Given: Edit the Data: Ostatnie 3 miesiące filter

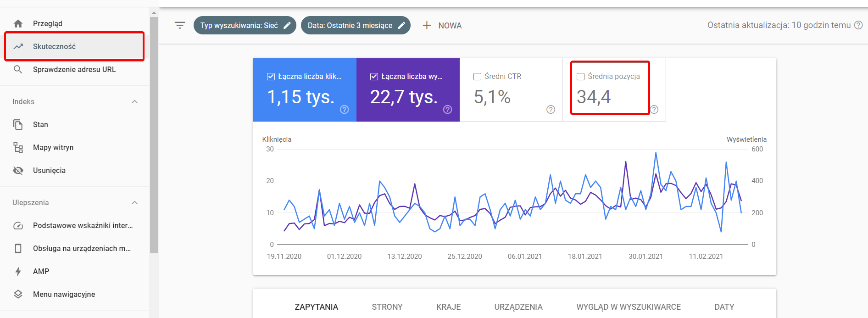Looking at the screenshot, I should coord(356,25).
